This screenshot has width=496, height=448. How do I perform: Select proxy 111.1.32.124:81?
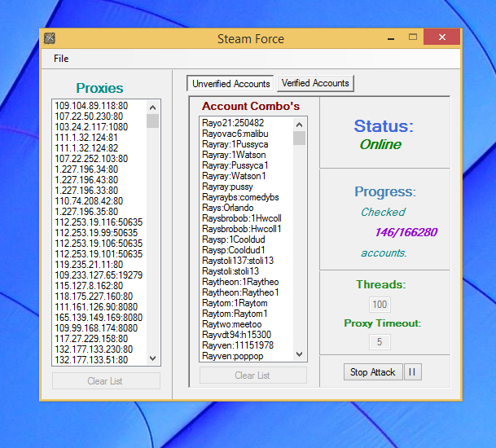pos(86,138)
